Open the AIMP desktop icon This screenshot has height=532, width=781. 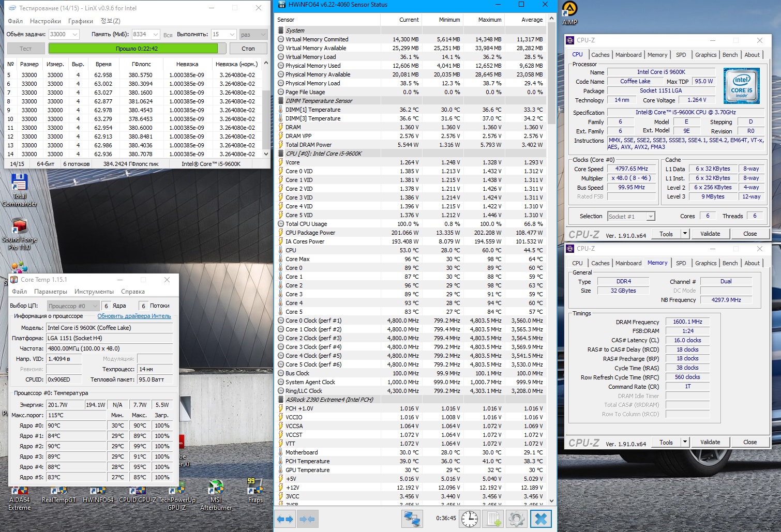coord(569,13)
